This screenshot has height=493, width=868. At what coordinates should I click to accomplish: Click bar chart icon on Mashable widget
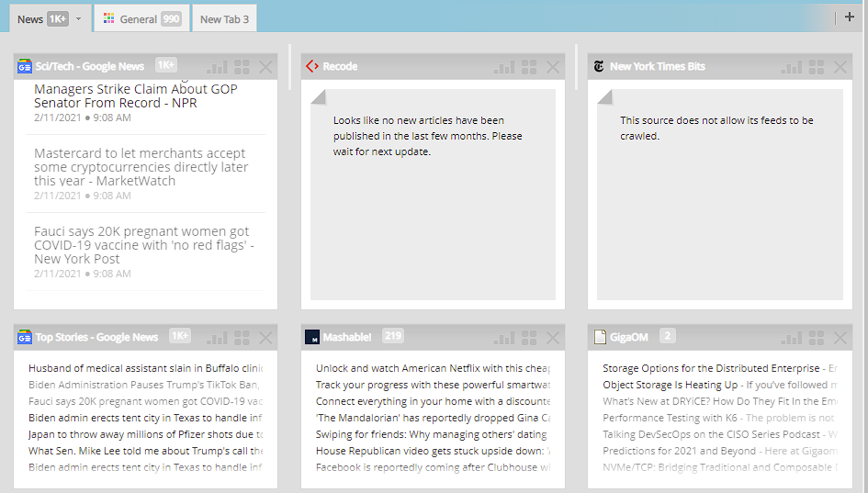click(504, 338)
